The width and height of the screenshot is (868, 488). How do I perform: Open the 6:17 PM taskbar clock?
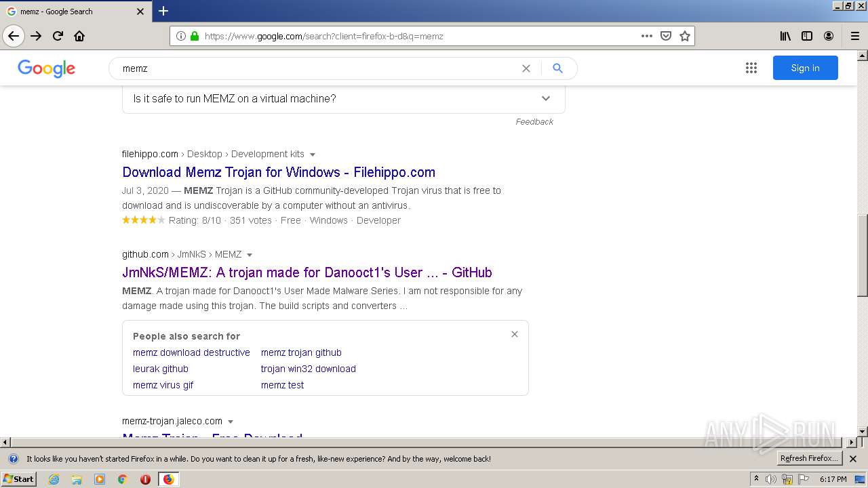pos(833,479)
